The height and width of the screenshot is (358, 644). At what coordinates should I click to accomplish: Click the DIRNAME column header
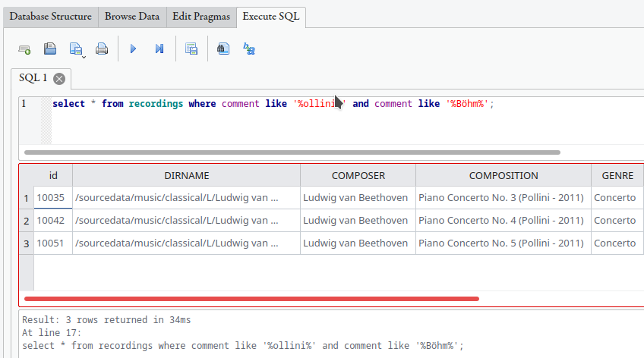click(186, 175)
